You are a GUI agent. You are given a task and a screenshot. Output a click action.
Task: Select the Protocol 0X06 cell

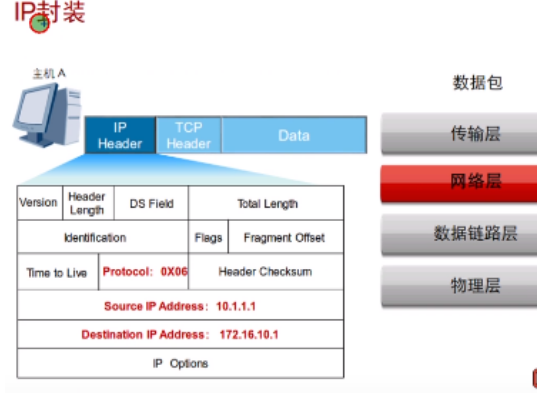click(143, 272)
